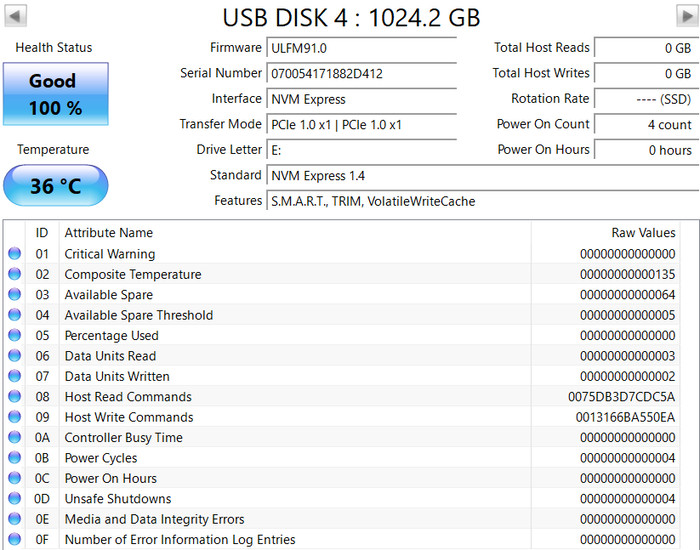Go to next disk with right arrow

click(x=688, y=17)
